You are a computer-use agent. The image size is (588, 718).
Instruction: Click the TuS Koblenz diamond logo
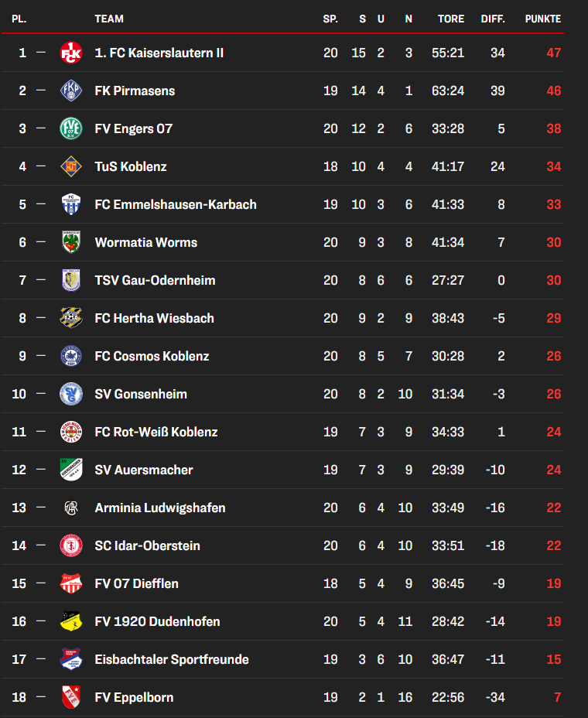71,166
